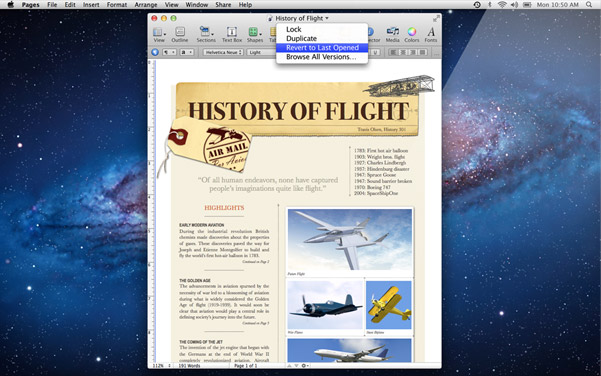Click the Spotlight search icon
The height and width of the screenshot is (376, 601).
pos(589,5)
